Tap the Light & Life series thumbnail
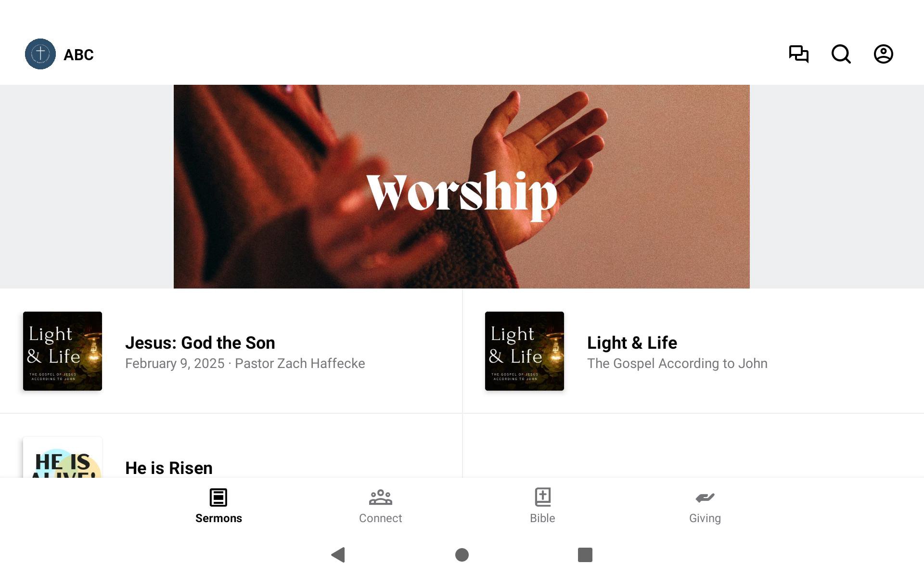The image size is (924, 578). [525, 351]
